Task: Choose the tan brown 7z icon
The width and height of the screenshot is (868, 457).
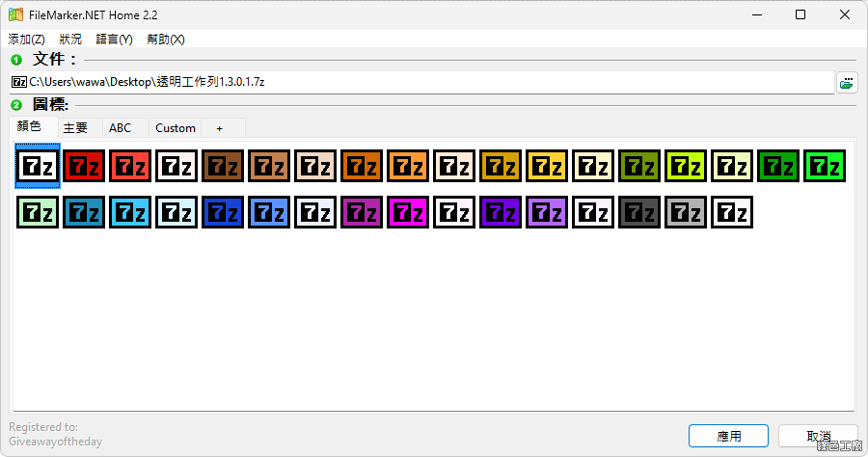Action: [269, 166]
